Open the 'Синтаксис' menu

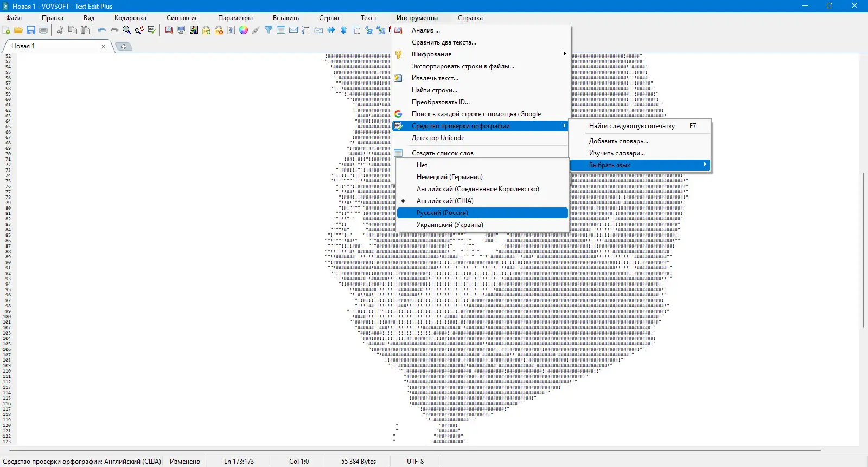pos(182,18)
